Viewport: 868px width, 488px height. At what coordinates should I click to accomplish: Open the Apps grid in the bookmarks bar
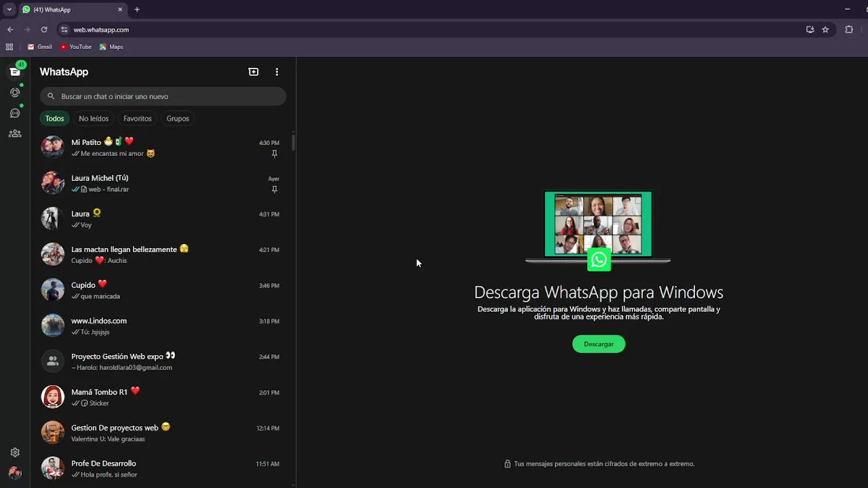[x=9, y=47]
